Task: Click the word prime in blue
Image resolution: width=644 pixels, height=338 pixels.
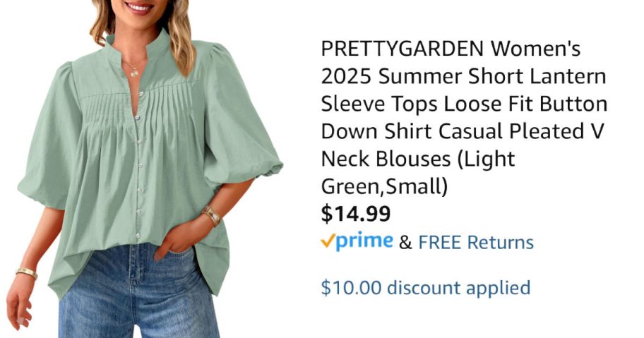Action: pyautogui.click(x=364, y=241)
